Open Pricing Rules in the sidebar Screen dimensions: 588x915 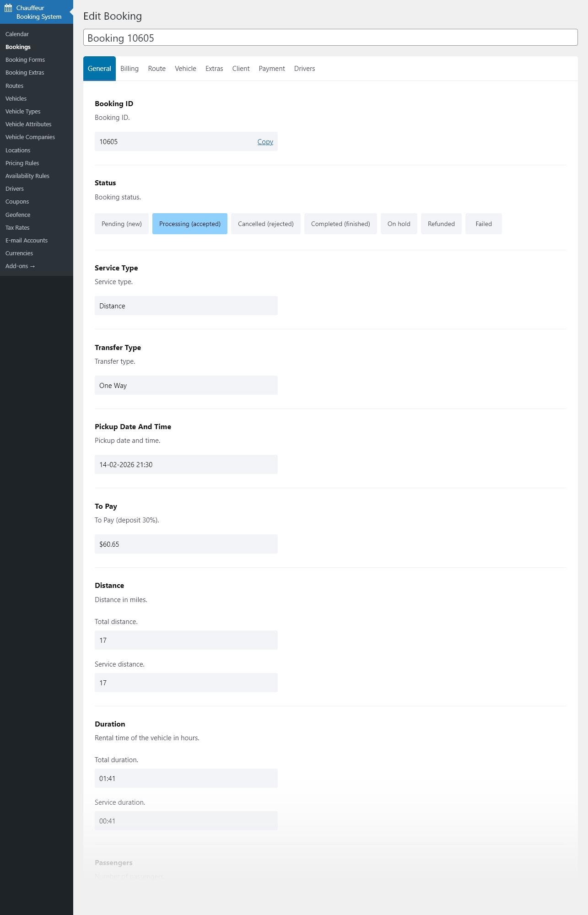22,163
